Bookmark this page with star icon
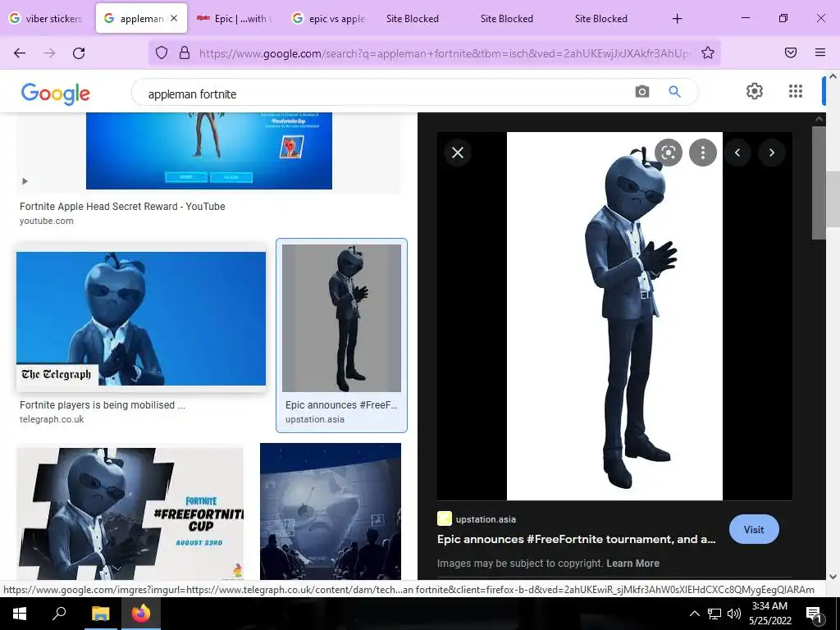The width and height of the screenshot is (840, 630). pos(708,52)
